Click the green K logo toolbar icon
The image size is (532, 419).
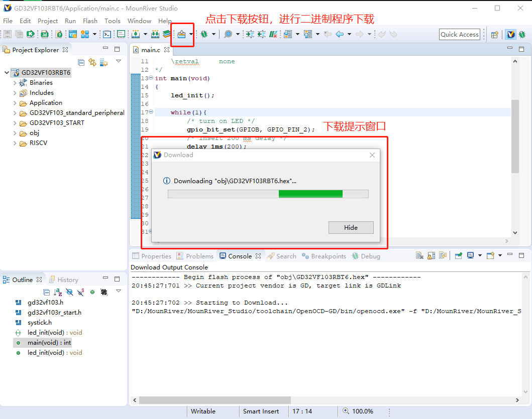pos(31,34)
